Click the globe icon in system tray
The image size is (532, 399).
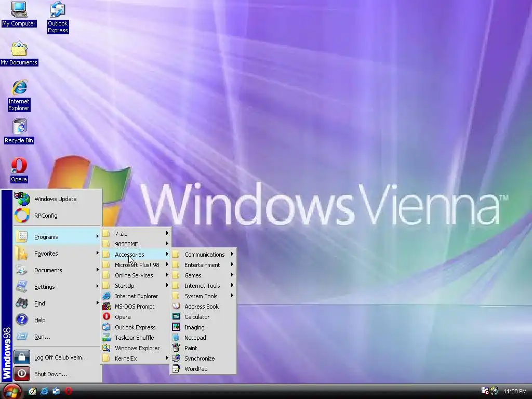coord(495,391)
